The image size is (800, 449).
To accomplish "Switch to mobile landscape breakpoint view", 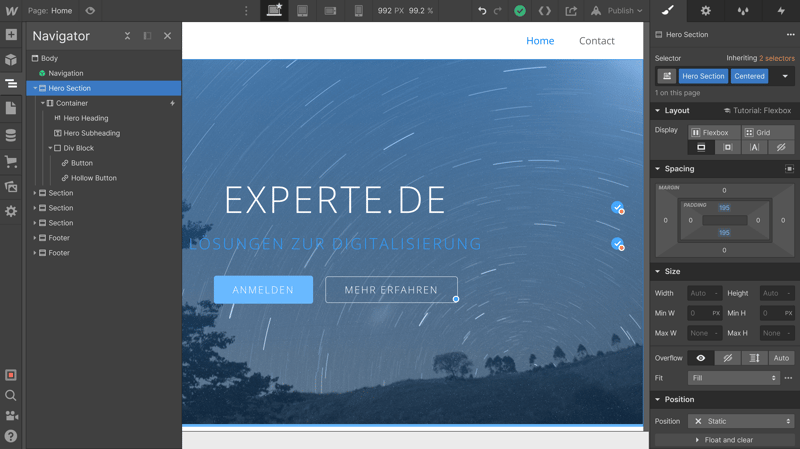I will click(x=330, y=11).
